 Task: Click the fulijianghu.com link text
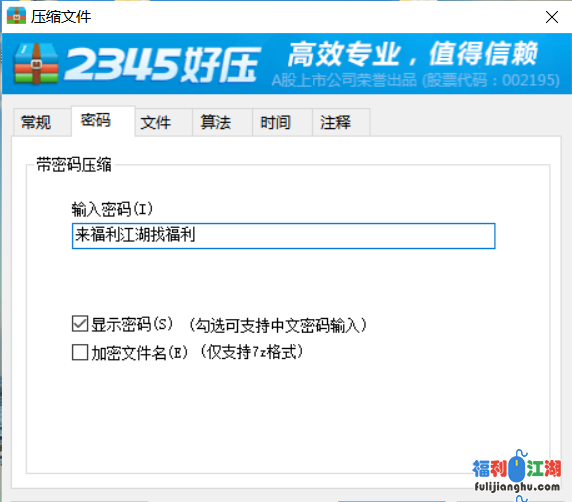click(x=517, y=487)
